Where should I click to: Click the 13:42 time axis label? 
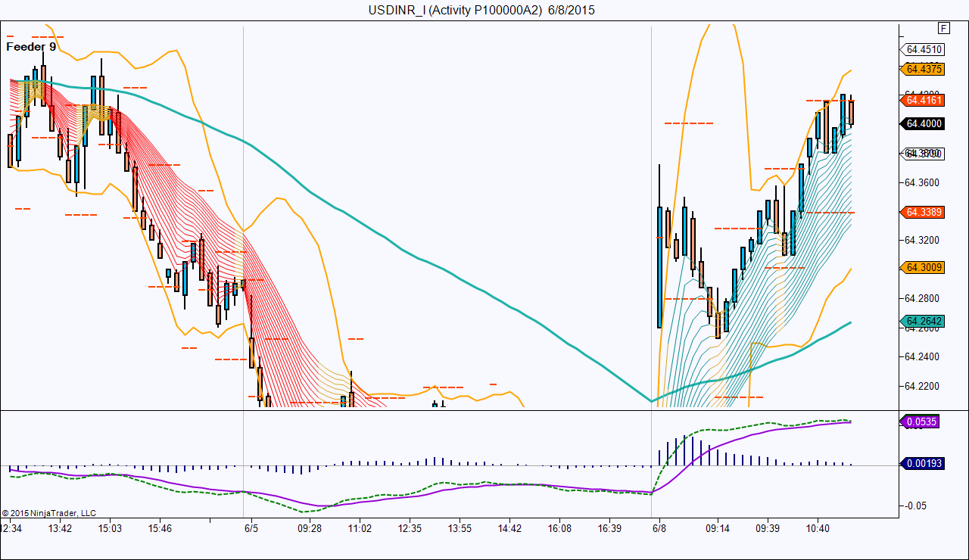[x=60, y=528]
